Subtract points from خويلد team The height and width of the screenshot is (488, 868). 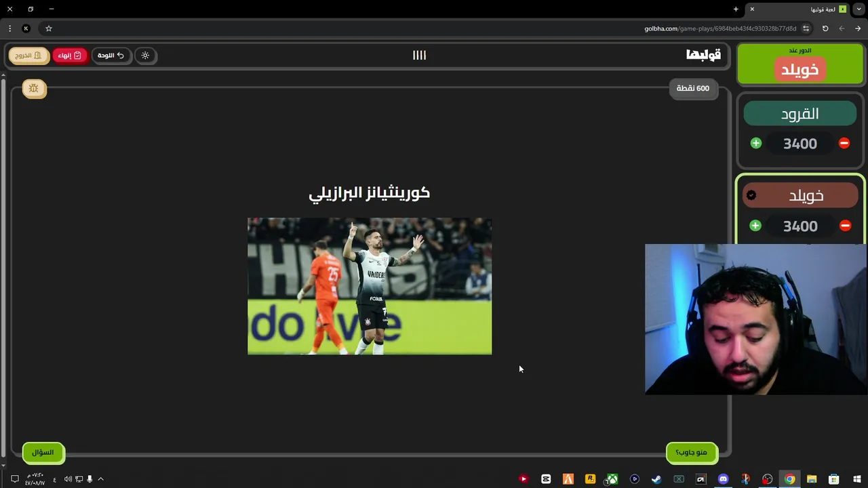(845, 226)
